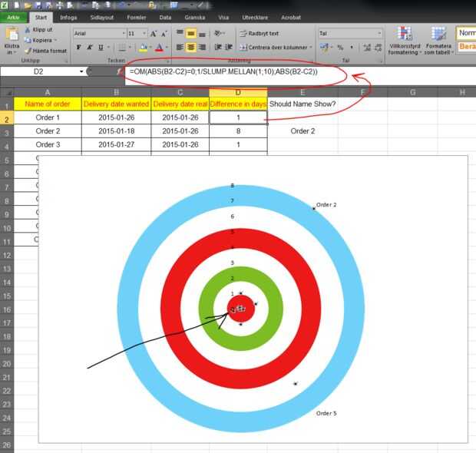476x453 pixels.
Task: Apply the Normal cell style
Action: (466, 33)
